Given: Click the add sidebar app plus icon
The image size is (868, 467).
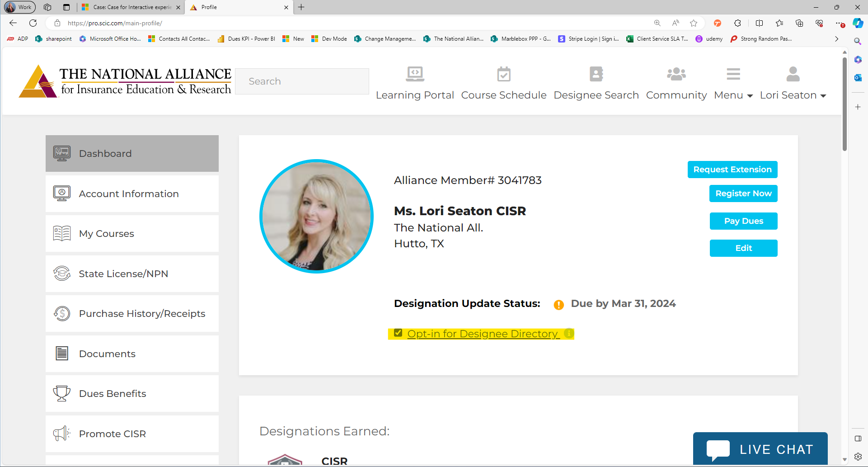Looking at the screenshot, I should click(858, 107).
